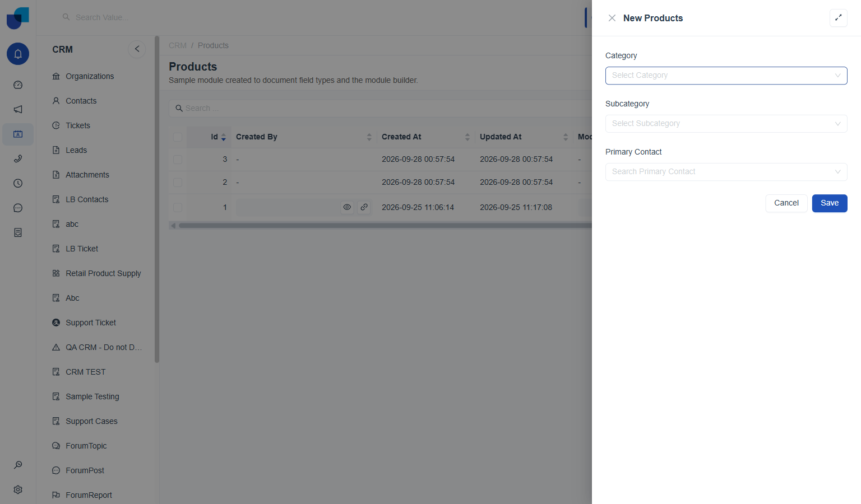The height and width of the screenshot is (504, 861).
Task: Open the Select Category dropdown
Action: (x=726, y=76)
